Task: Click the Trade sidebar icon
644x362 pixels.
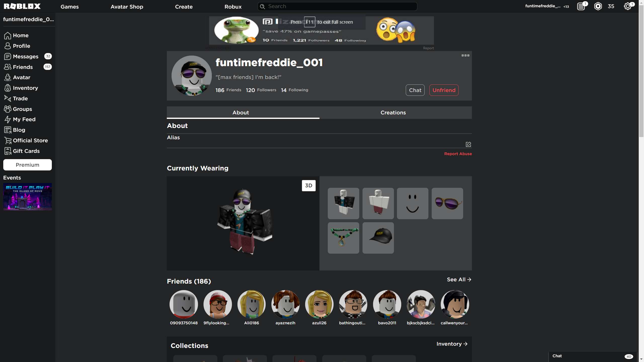Action: coord(8,98)
